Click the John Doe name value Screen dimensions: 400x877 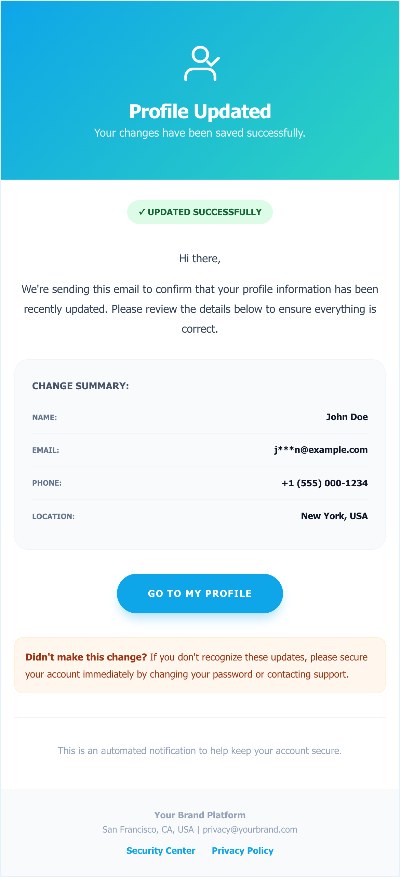347,417
